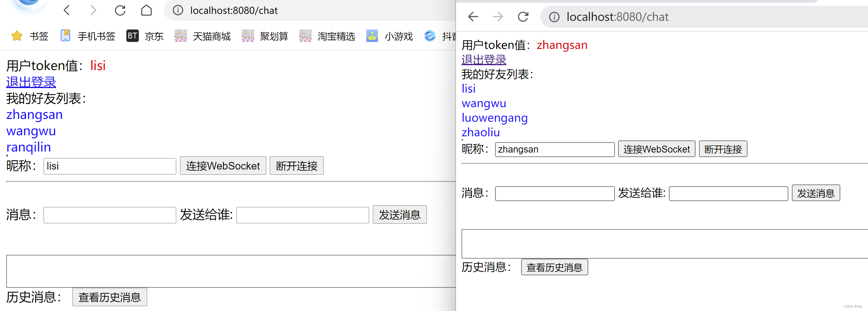Click left browser address bar URL
Viewport: 868px width, 311px height.
click(x=234, y=10)
